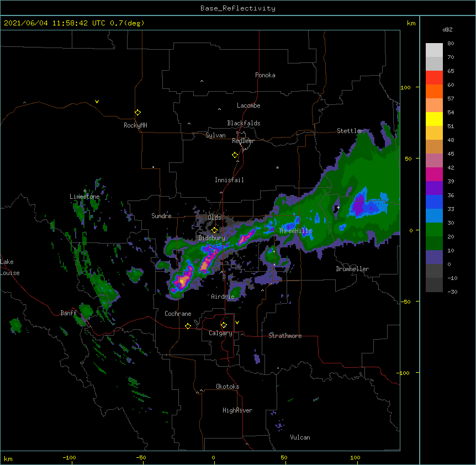Image resolution: width=476 pixels, height=465 pixels.
Task: Click the dBZ legend heading
Action: coord(447,30)
